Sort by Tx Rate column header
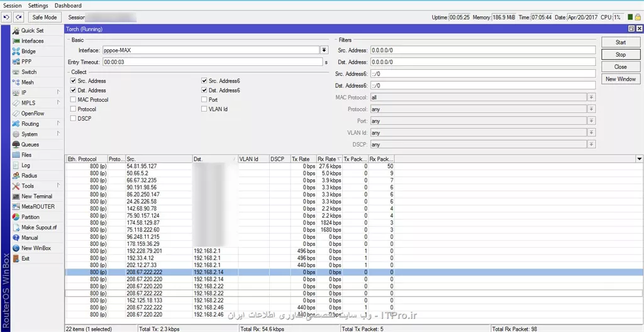The image size is (644, 332). pos(303,159)
